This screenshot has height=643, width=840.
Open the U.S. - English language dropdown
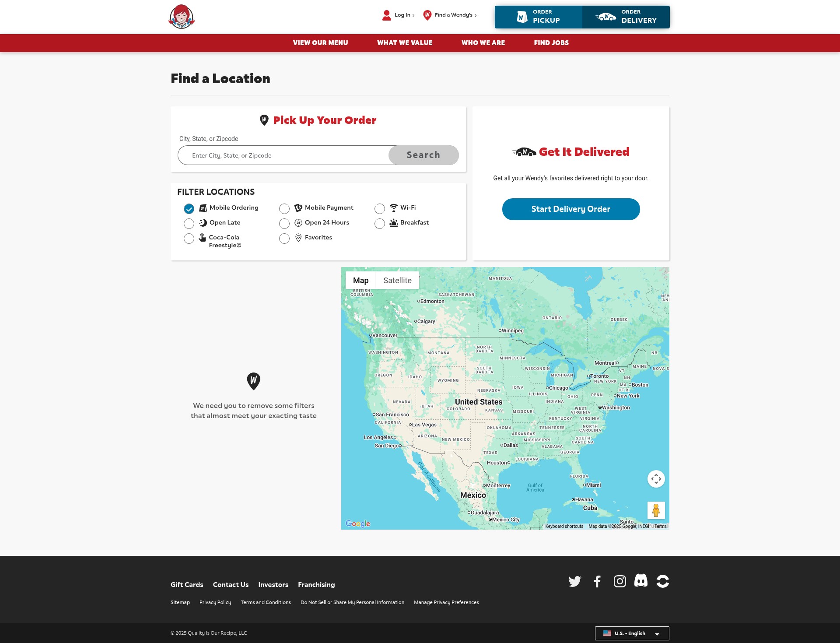click(632, 633)
